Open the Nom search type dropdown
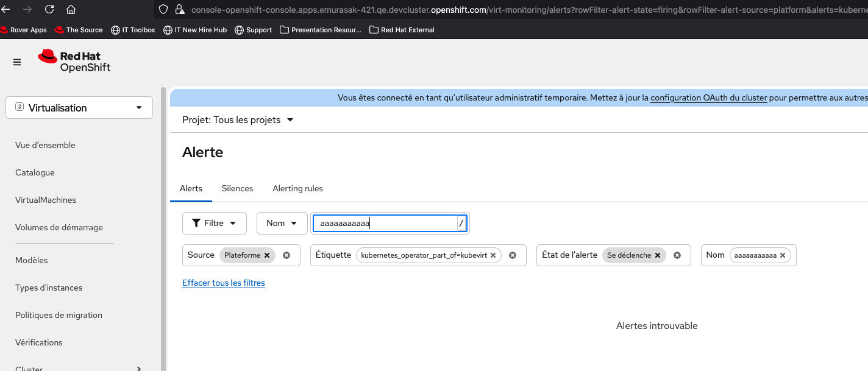Image resolution: width=868 pixels, height=371 pixels. click(281, 224)
